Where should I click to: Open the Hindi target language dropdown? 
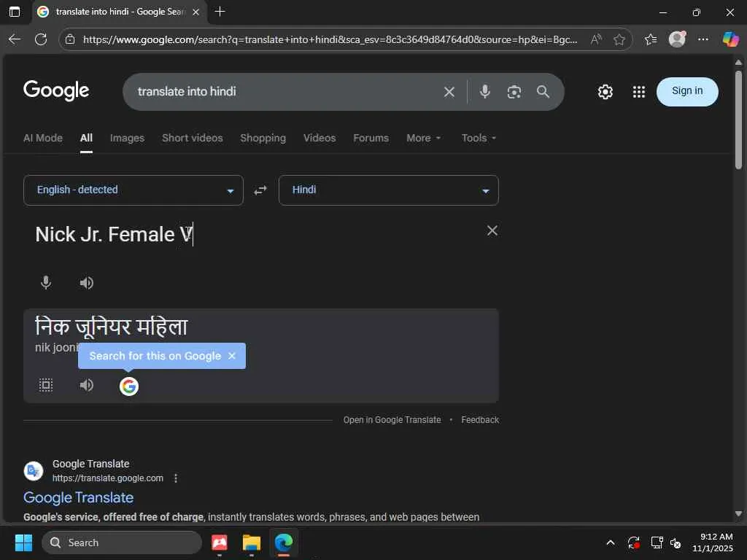click(x=388, y=190)
